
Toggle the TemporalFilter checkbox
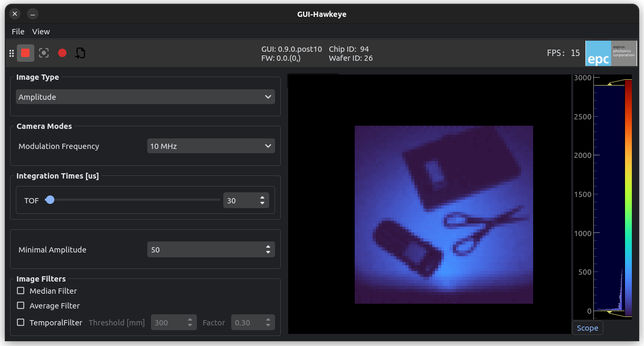coord(21,322)
